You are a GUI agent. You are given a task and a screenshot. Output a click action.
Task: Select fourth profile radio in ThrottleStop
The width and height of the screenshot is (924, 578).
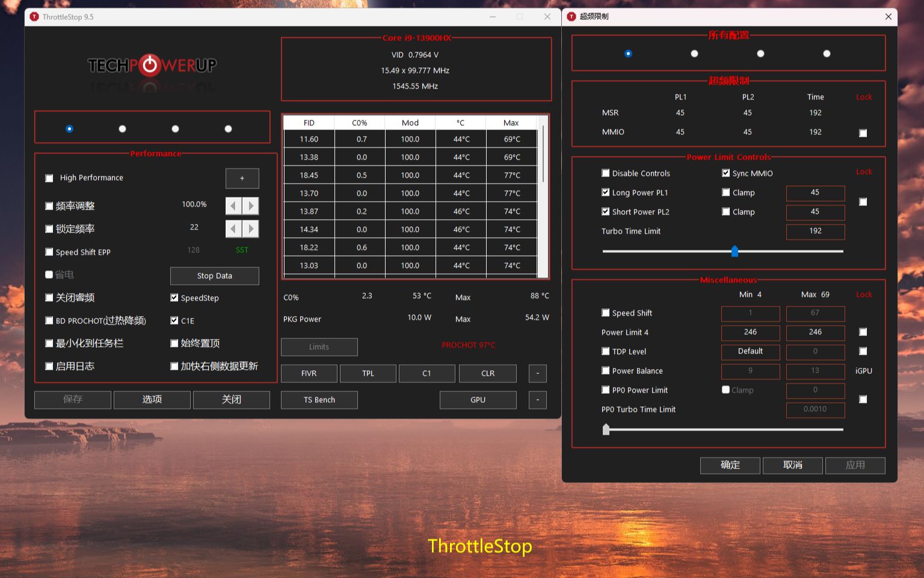click(x=228, y=129)
